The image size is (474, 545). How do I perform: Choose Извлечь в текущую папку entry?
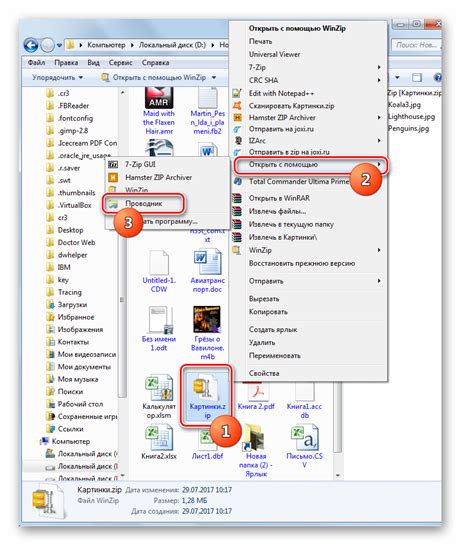click(291, 225)
